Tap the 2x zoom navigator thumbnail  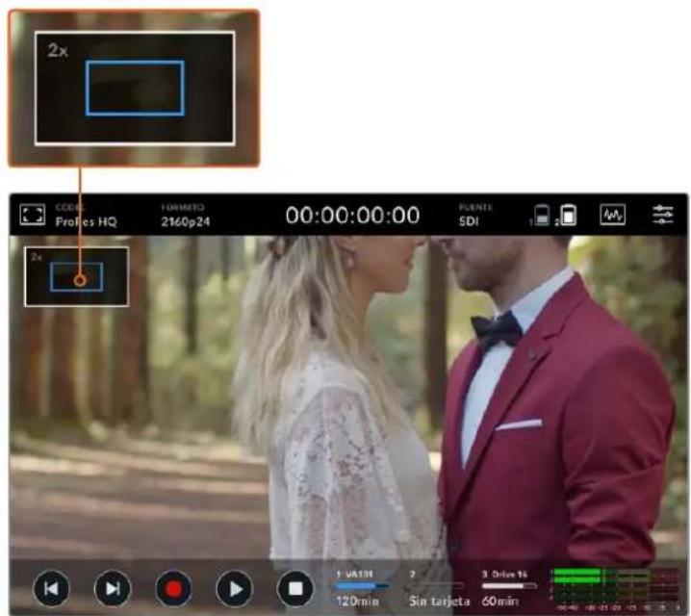(77, 276)
